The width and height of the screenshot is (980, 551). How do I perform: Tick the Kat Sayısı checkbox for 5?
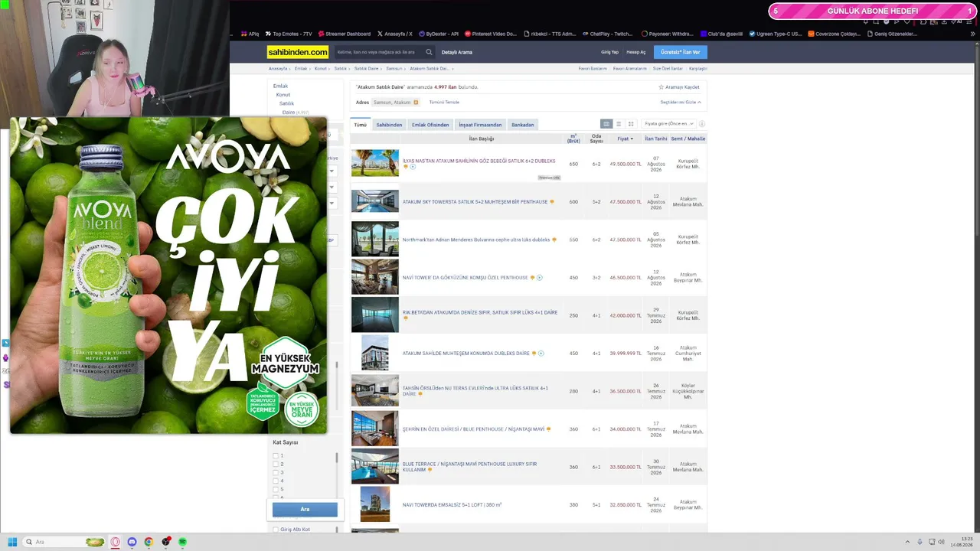(x=276, y=489)
